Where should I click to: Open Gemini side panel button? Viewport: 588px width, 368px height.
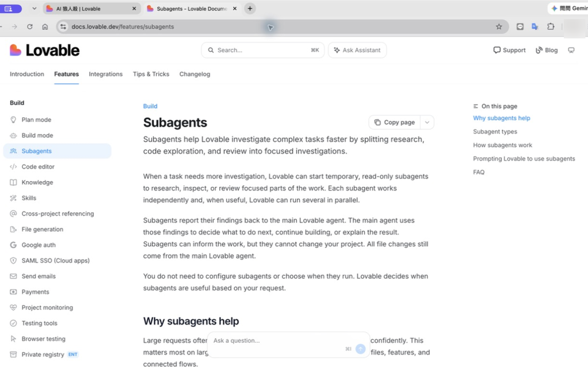click(568, 8)
